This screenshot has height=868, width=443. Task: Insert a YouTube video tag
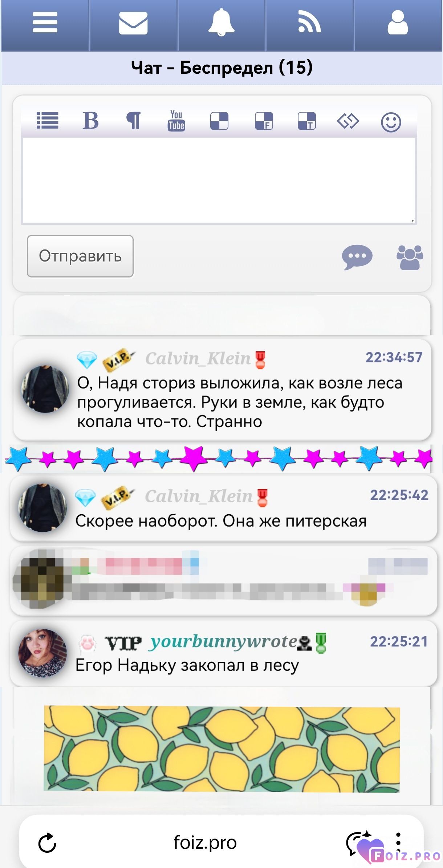pos(176,121)
